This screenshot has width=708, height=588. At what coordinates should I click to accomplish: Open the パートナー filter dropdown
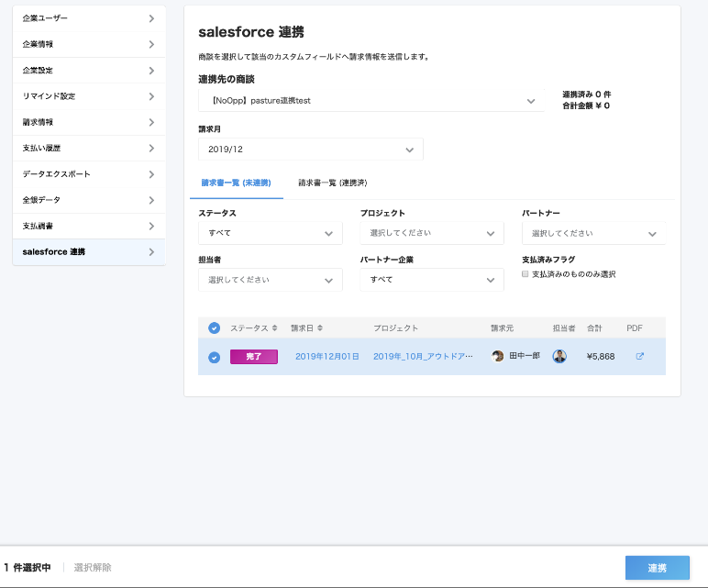[x=593, y=234]
